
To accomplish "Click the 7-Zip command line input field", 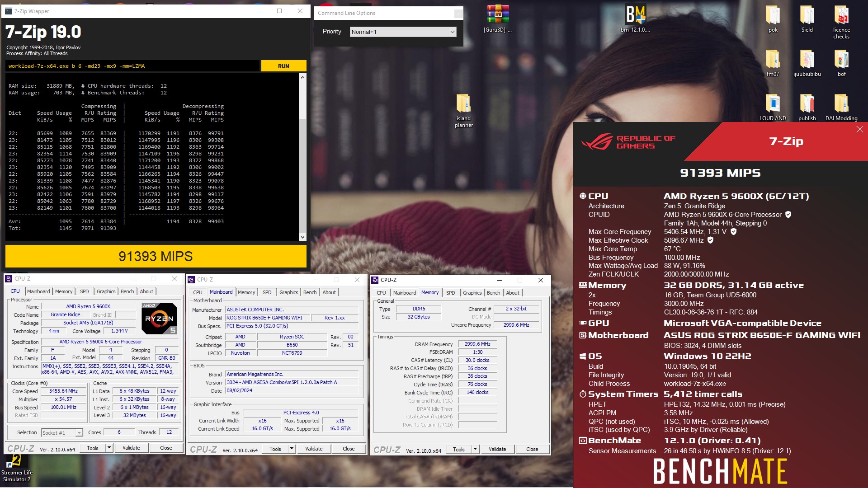I will point(133,66).
